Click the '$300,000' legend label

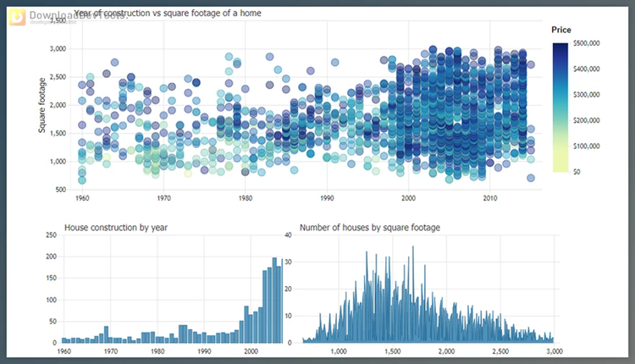(x=587, y=95)
